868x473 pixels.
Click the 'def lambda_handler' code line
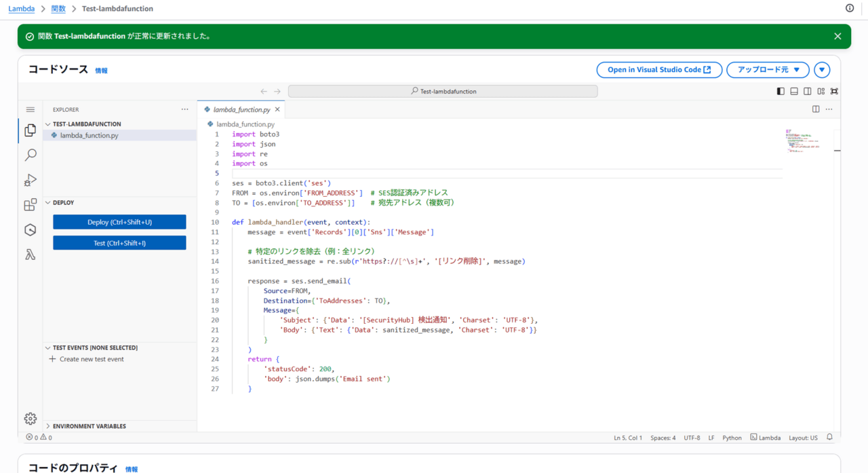301,222
